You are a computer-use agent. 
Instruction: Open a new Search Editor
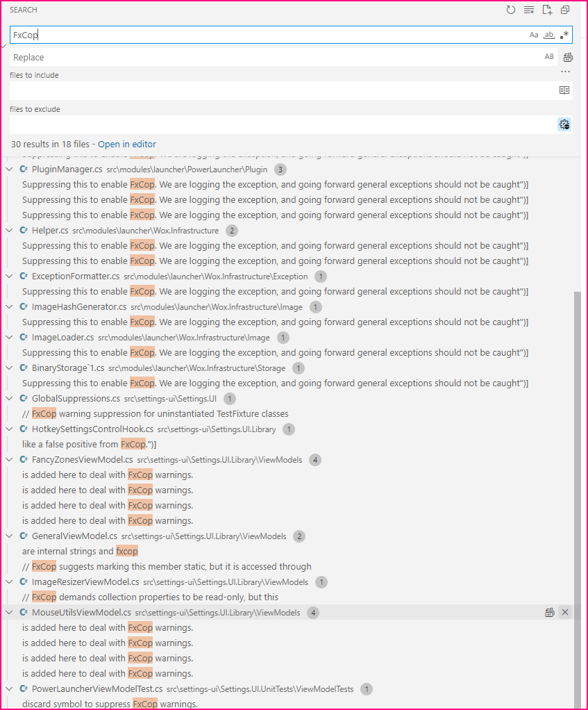click(x=547, y=10)
